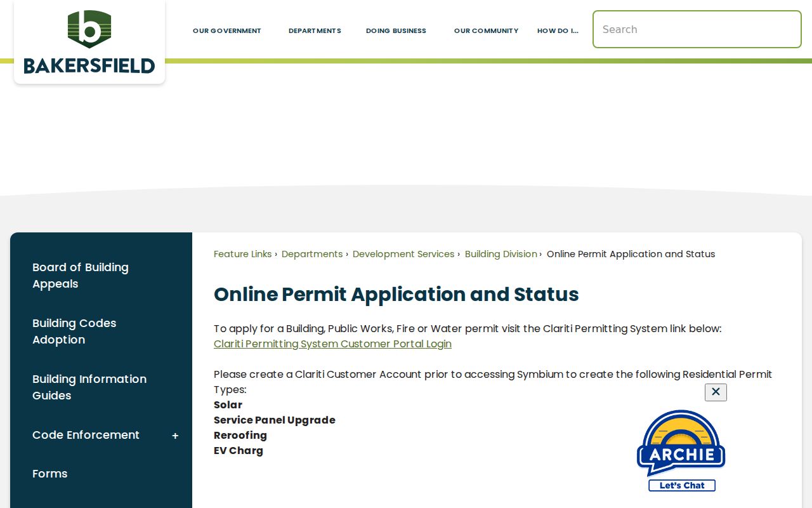
Task: Close the Archie chat popup
Action: tap(716, 392)
